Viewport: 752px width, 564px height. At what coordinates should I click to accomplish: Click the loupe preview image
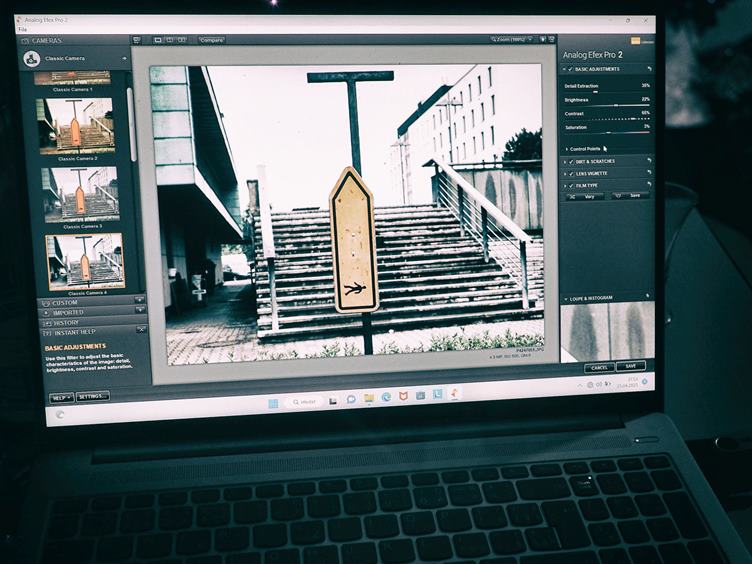(608, 332)
